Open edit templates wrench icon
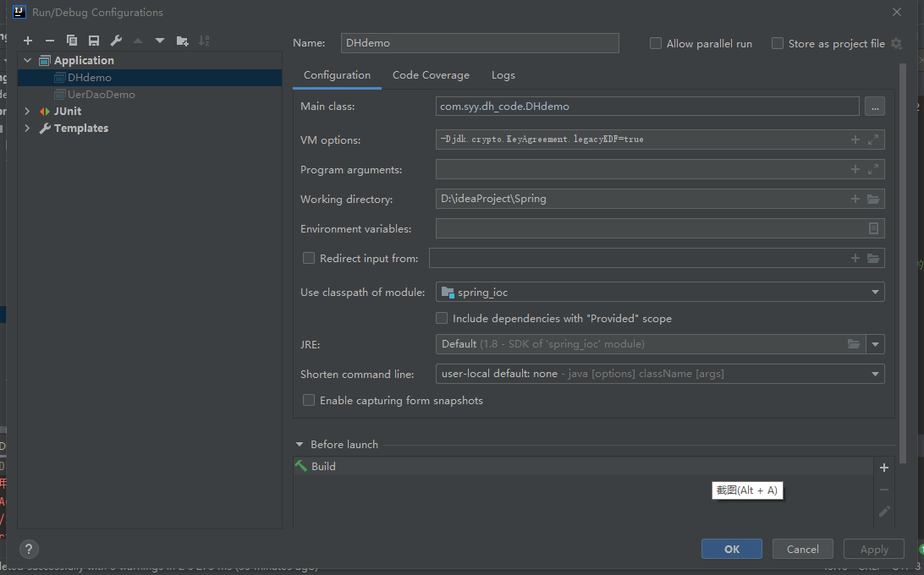 tap(116, 41)
